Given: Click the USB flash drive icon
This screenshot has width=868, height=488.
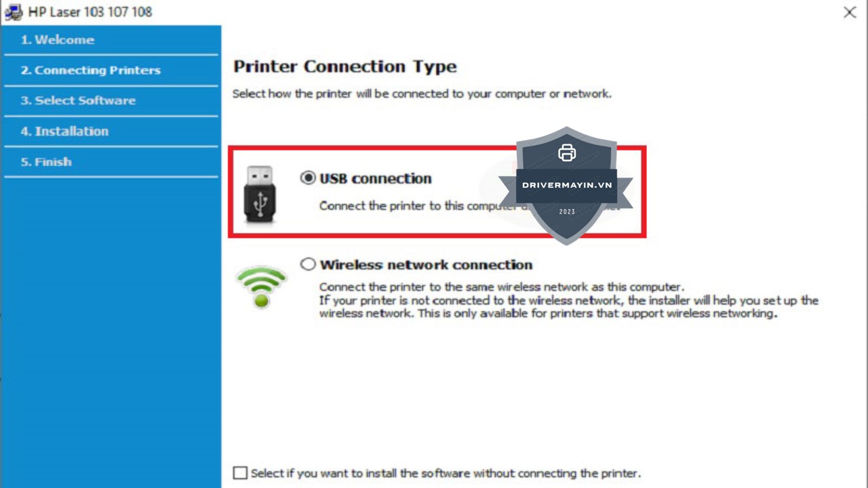Looking at the screenshot, I should pyautogui.click(x=260, y=195).
